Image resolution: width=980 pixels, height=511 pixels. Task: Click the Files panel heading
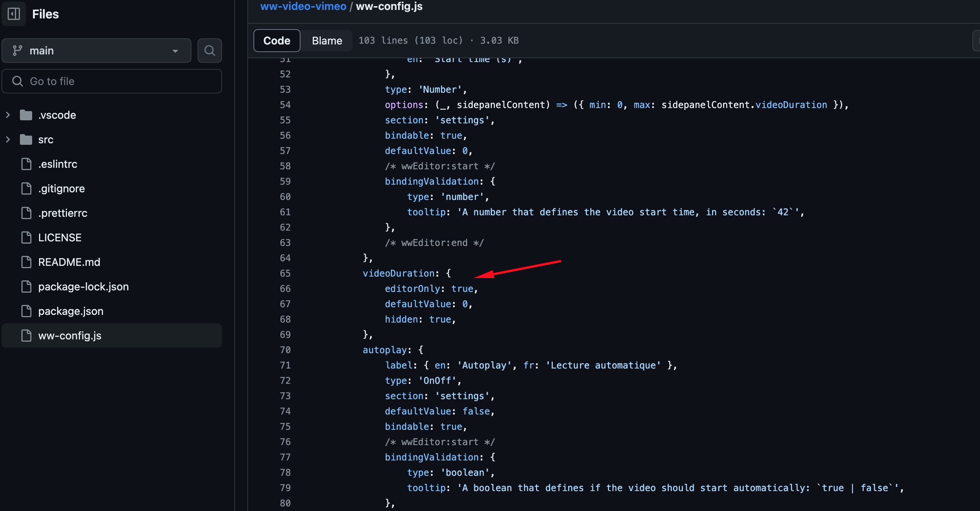click(x=45, y=14)
